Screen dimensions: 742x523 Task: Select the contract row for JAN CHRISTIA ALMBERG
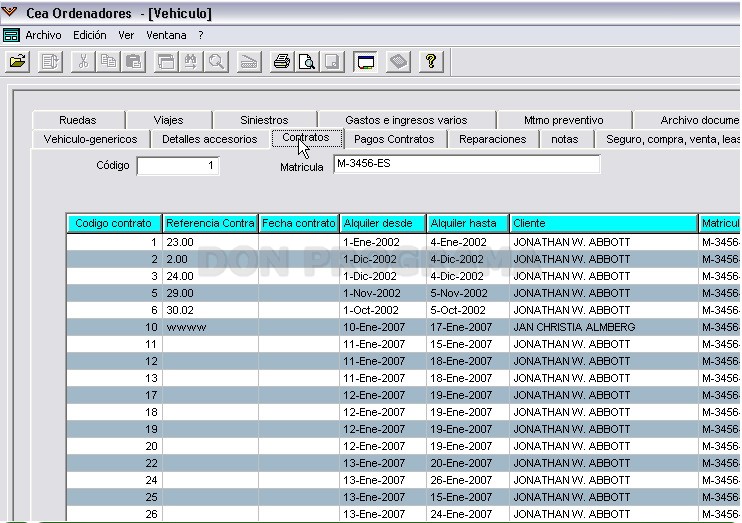click(x=403, y=327)
